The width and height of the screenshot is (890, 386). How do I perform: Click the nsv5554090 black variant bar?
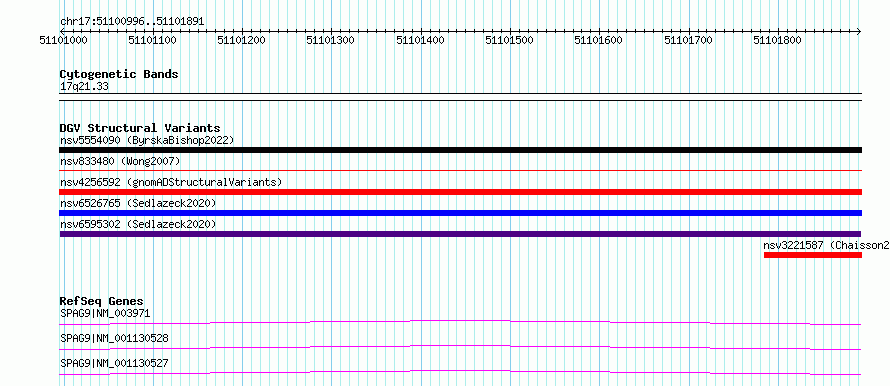point(460,150)
